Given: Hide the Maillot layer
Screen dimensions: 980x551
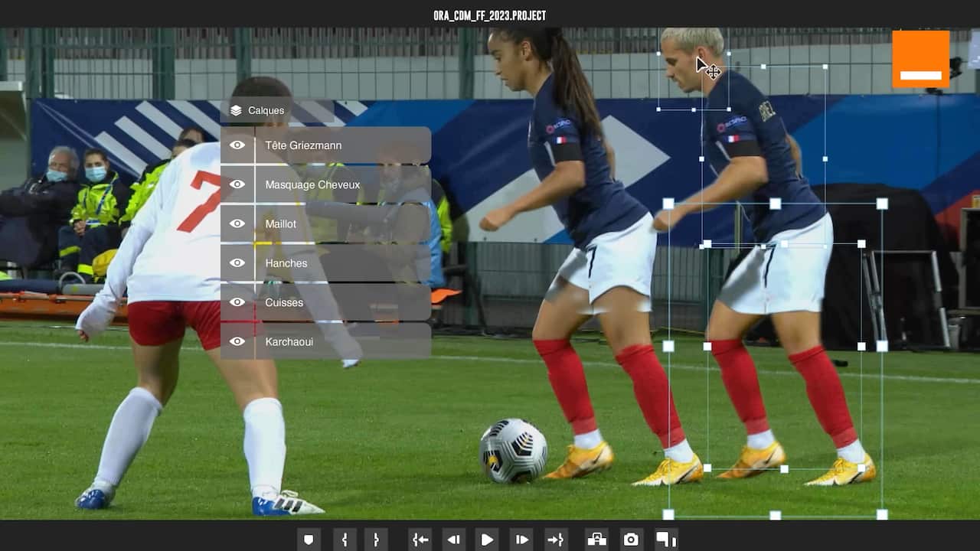Looking at the screenshot, I should pos(238,223).
